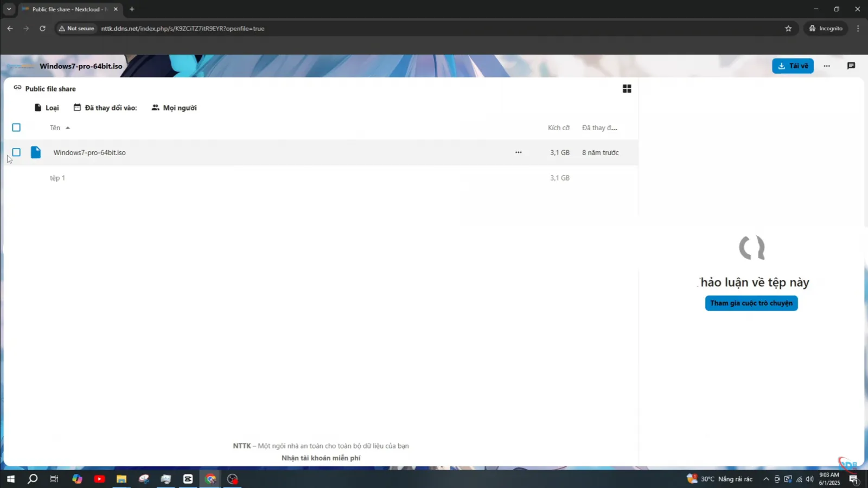
Task: Open the weather widget showing 30°C
Action: tap(719, 479)
